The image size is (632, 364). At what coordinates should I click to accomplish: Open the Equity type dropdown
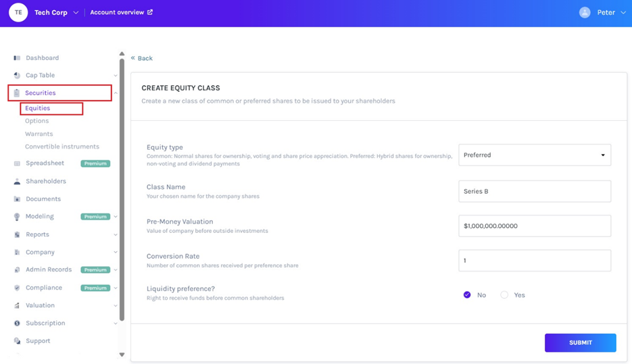(x=534, y=155)
